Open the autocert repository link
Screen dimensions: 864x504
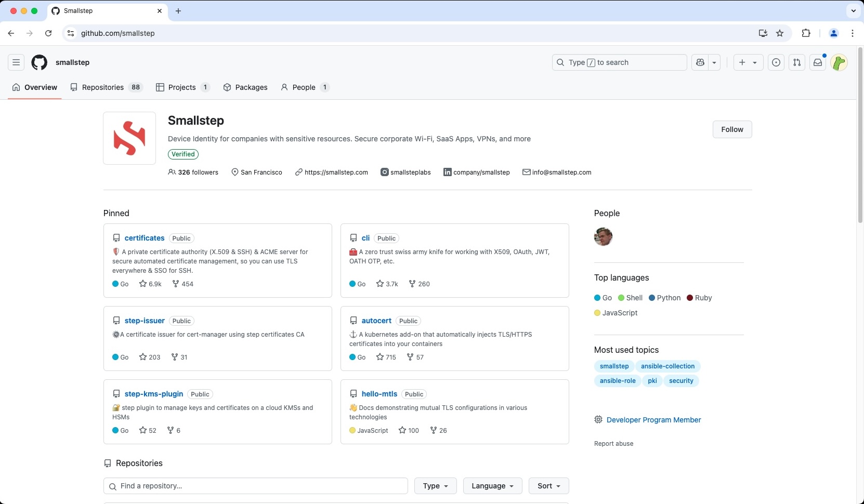click(x=376, y=321)
